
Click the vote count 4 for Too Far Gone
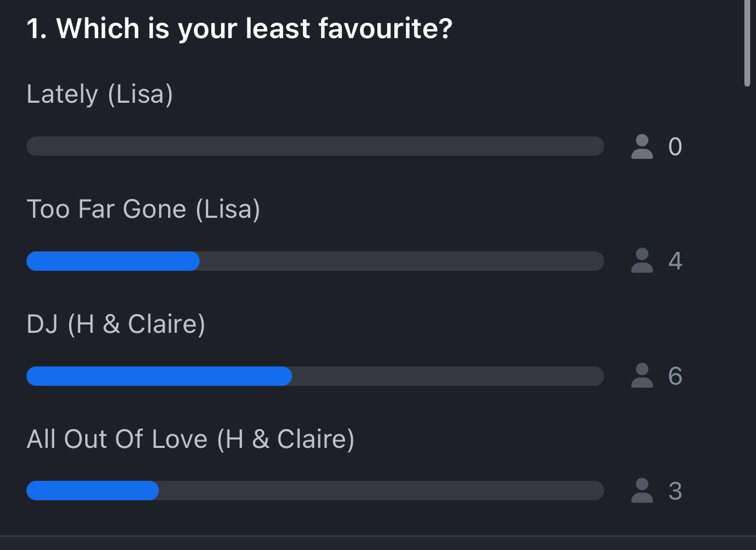675,261
